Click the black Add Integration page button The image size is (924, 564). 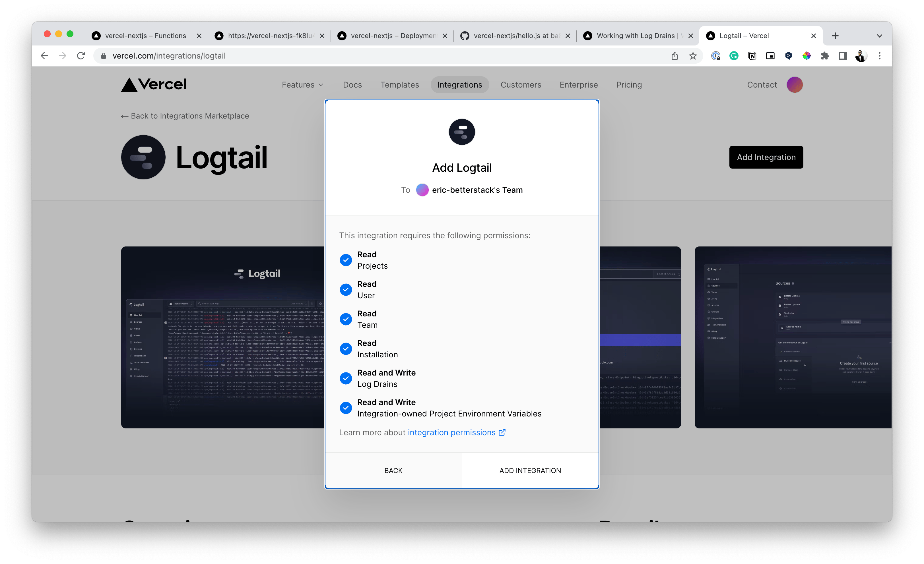coord(766,157)
